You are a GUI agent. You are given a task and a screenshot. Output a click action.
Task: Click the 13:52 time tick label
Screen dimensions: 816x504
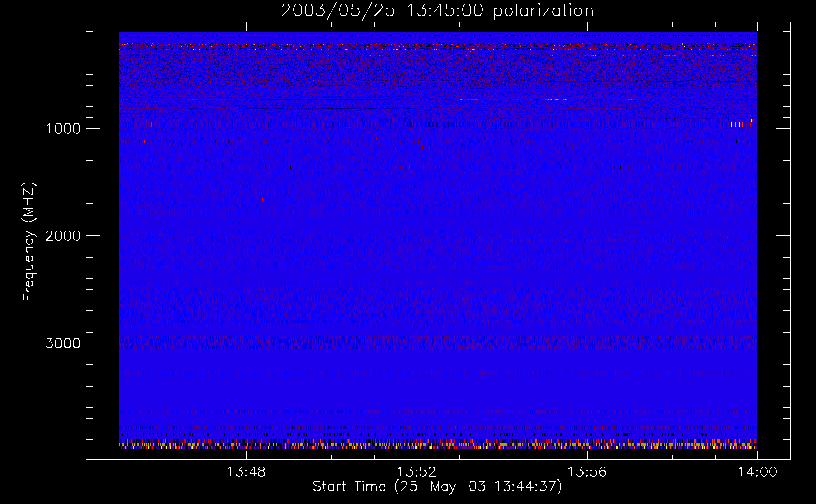tap(417, 472)
